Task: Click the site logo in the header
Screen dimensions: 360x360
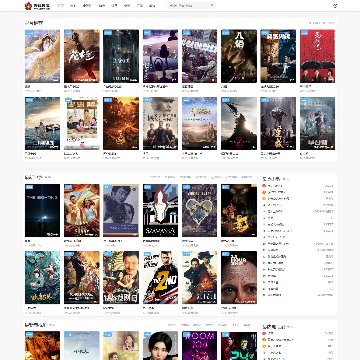Action: coord(37,6)
